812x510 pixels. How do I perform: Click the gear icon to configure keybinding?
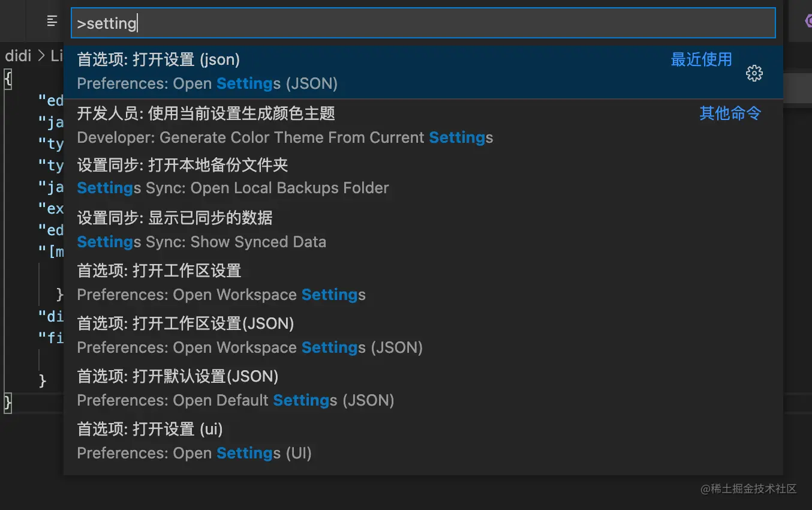click(x=754, y=74)
